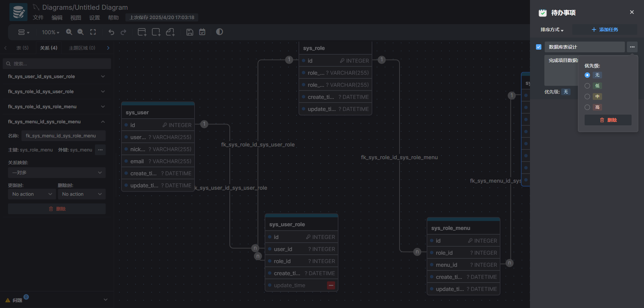Click the add table icon
The height and width of the screenshot is (308, 644).
tap(142, 32)
